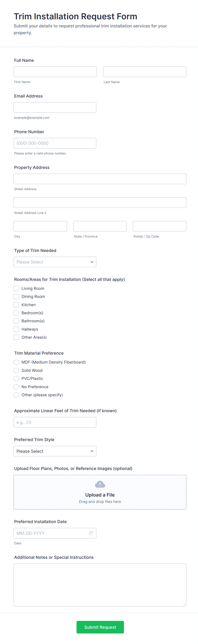Check the Living Room checkbox
This screenshot has width=198, height=644.
tap(16, 288)
